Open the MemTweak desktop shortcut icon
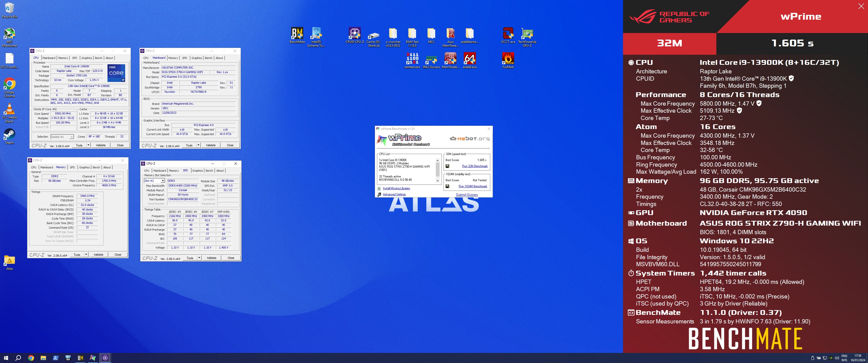868x363 pixels. (x=450, y=60)
